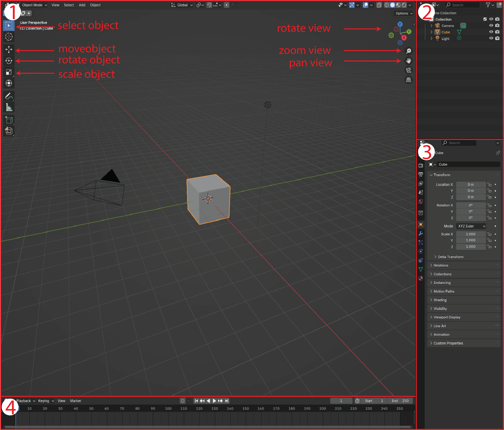Image resolution: width=504 pixels, height=430 pixels.
Task: Toggle Collection exclude checkbox
Action: point(485,19)
